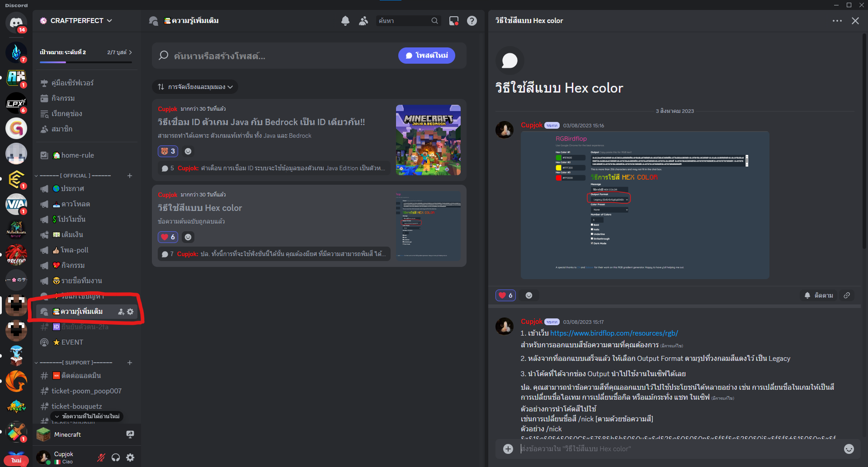This screenshot has width=868, height=467.
Task: Click the โพสต์ใหม่ new post button
Action: (427, 56)
